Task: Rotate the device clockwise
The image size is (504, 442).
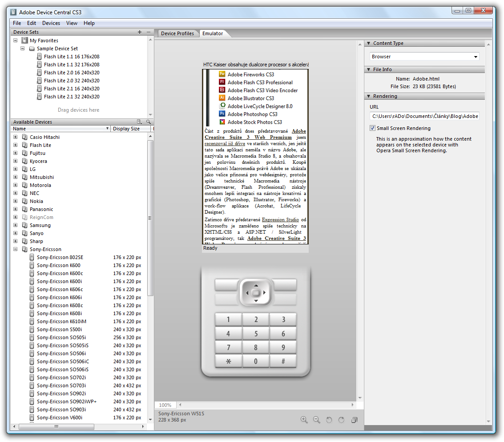Action: (x=341, y=419)
